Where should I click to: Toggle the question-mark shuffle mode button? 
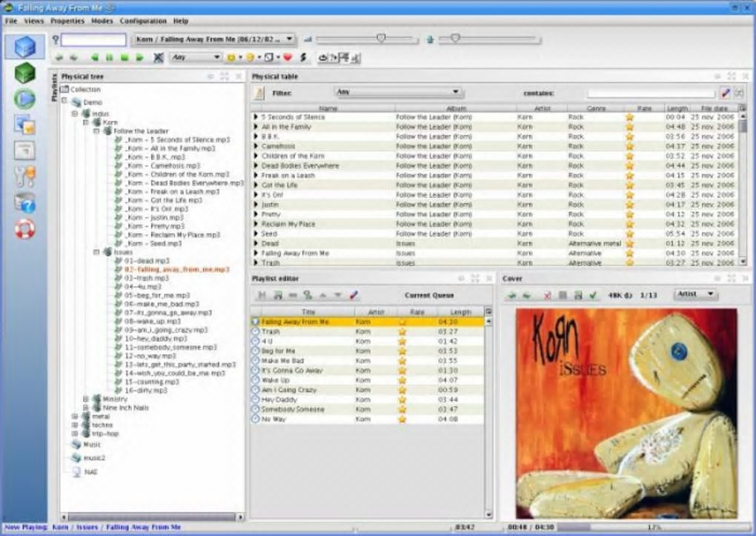coord(334,58)
